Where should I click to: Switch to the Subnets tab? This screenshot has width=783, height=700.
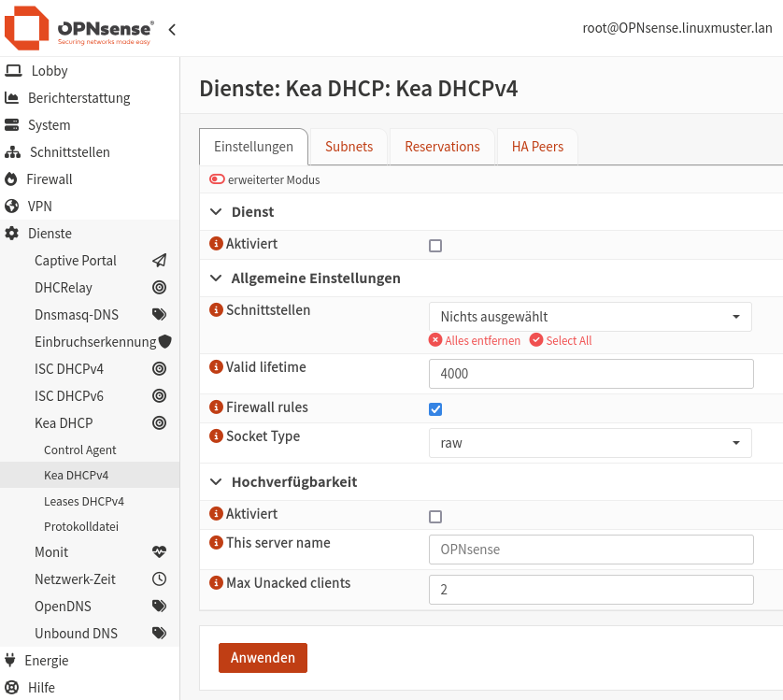click(349, 147)
